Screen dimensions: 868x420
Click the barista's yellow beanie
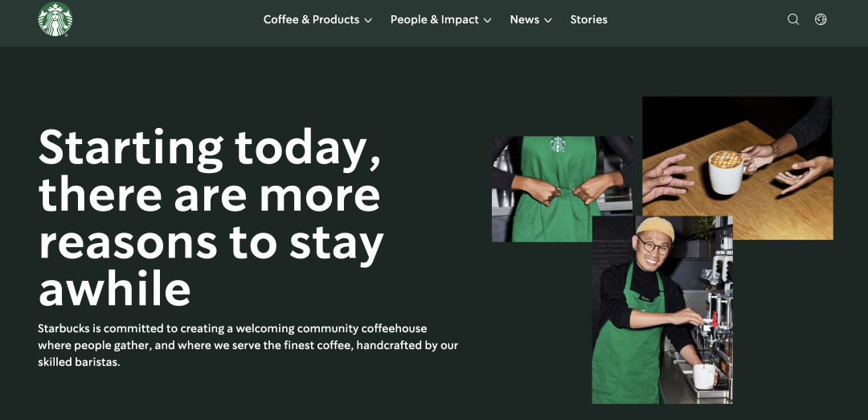tap(656, 227)
